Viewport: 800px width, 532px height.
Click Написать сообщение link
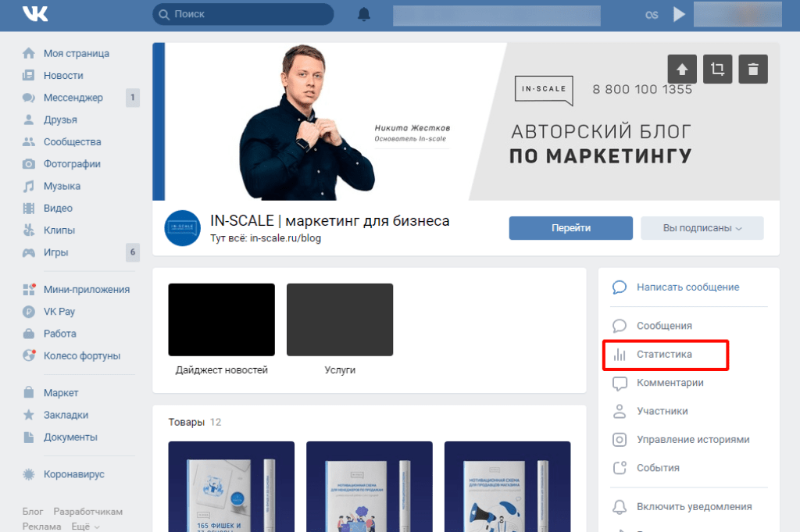click(x=687, y=287)
